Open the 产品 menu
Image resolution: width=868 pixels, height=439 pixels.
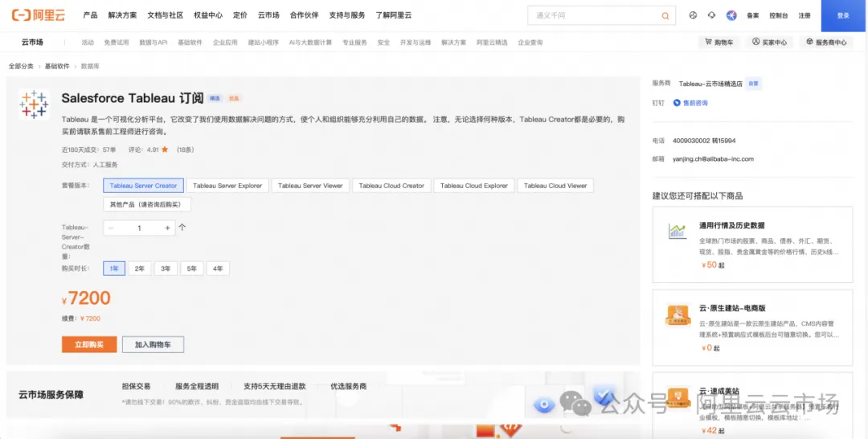[90, 15]
